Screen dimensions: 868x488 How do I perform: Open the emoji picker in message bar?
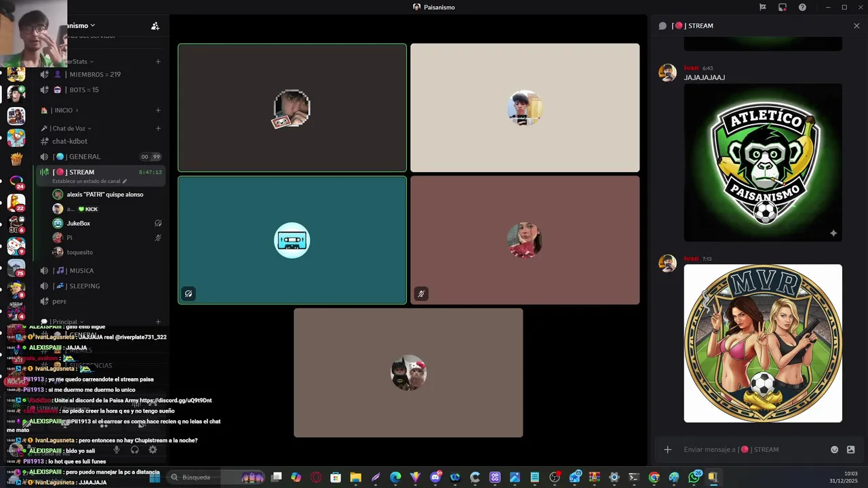tap(835, 449)
